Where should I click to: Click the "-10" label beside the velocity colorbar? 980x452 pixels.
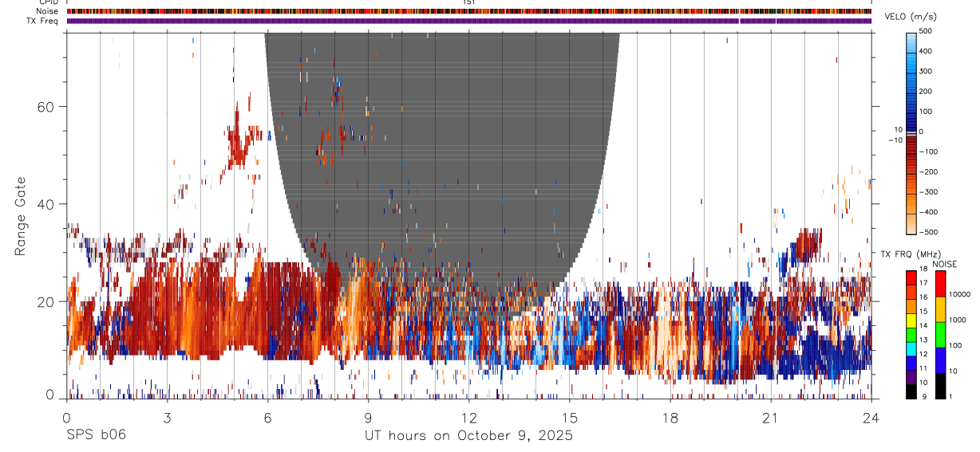pyautogui.click(x=895, y=140)
